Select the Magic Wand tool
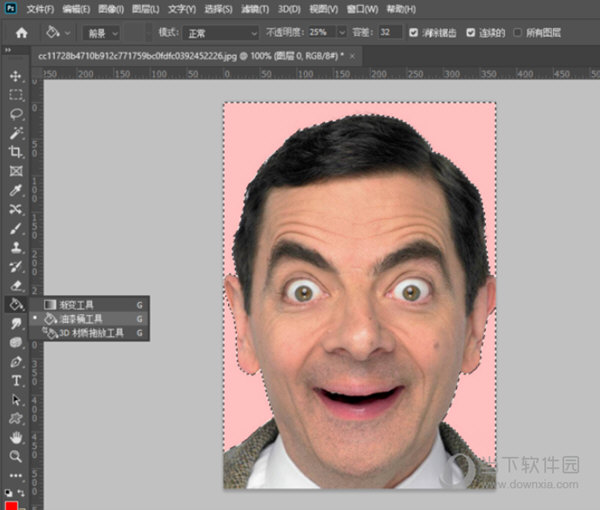Image resolution: width=600 pixels, height=510 pixels. click(16, 133)
